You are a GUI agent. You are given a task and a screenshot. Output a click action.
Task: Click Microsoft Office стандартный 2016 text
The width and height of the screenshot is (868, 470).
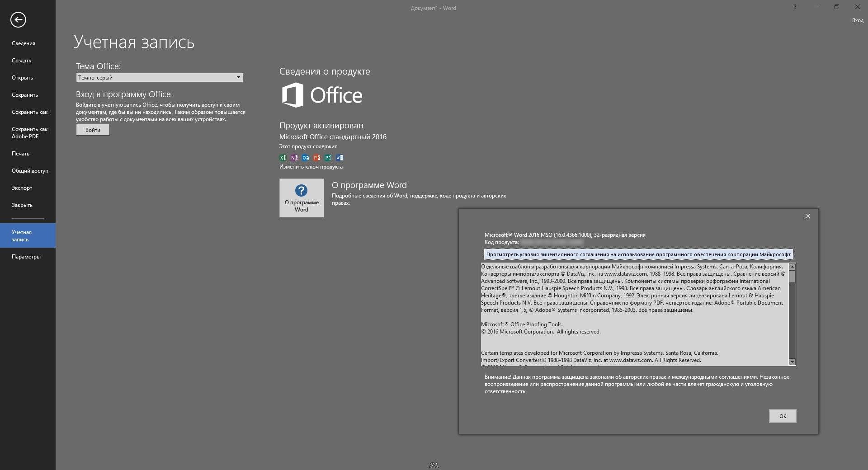tap(333, 137)
